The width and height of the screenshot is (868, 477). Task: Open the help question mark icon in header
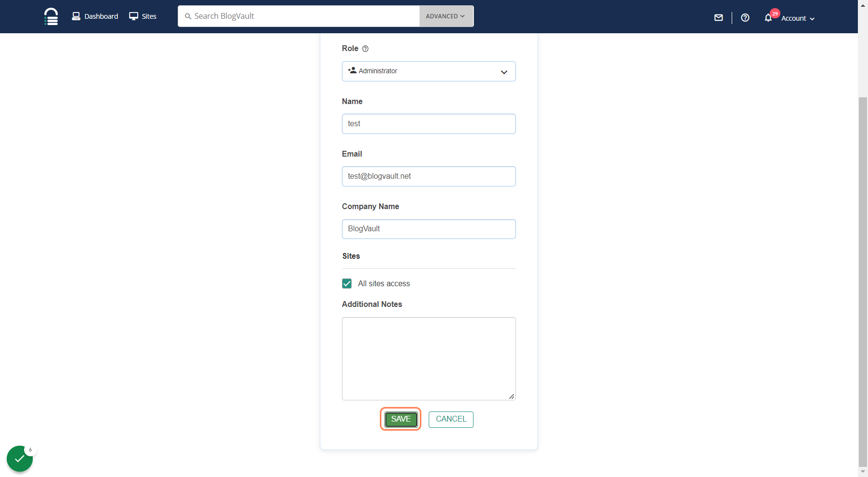tap(745, 18)
